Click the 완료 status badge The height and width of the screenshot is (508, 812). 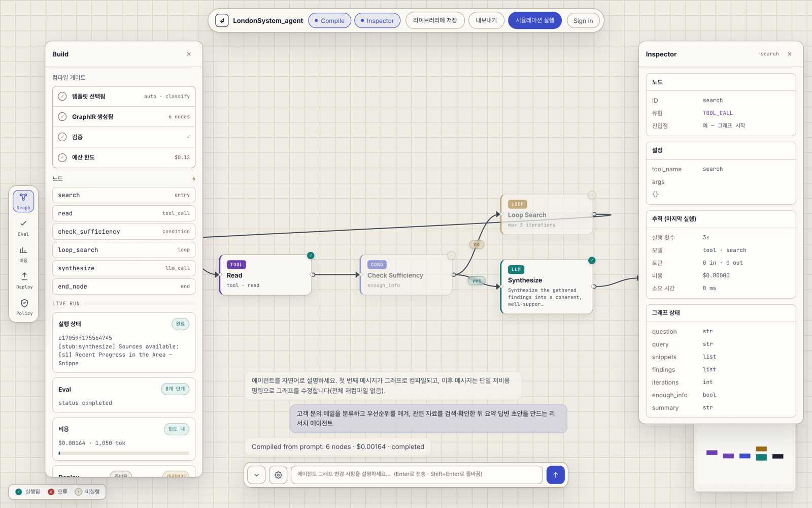click(x=180, y=324)
